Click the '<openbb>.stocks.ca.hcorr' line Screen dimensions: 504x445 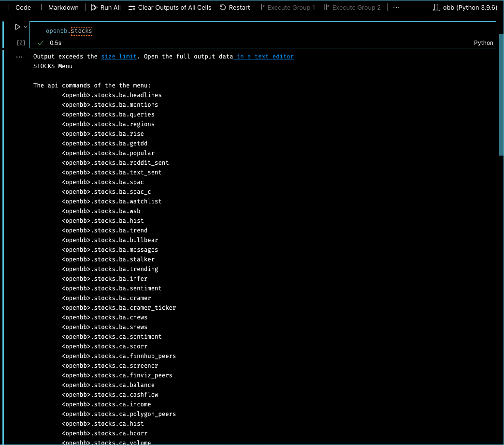(x=105, y=433)
